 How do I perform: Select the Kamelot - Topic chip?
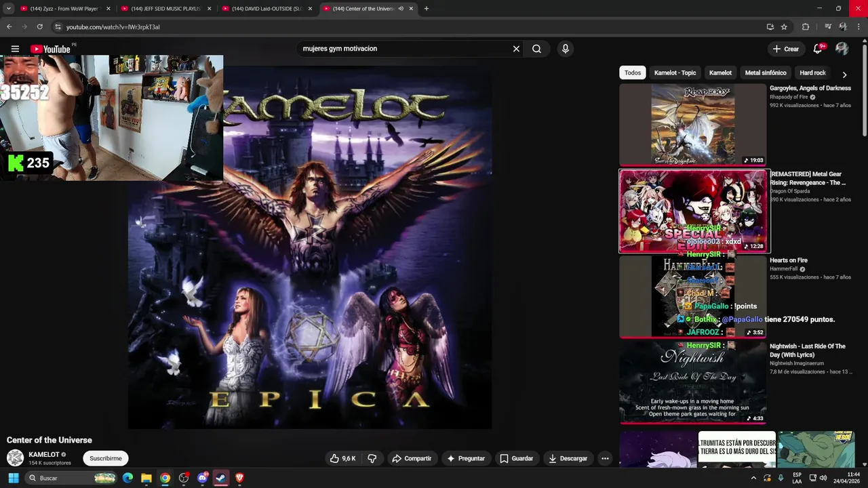point(675,73)
